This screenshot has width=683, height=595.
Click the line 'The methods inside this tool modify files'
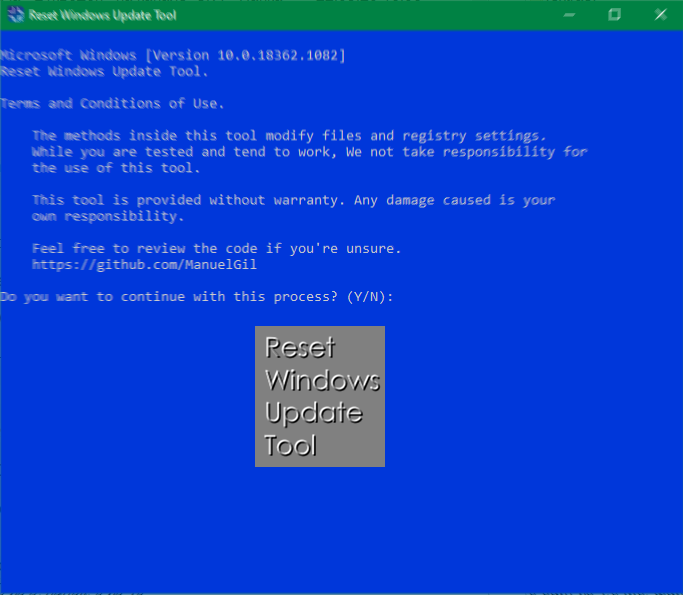(x=289, y=136)
